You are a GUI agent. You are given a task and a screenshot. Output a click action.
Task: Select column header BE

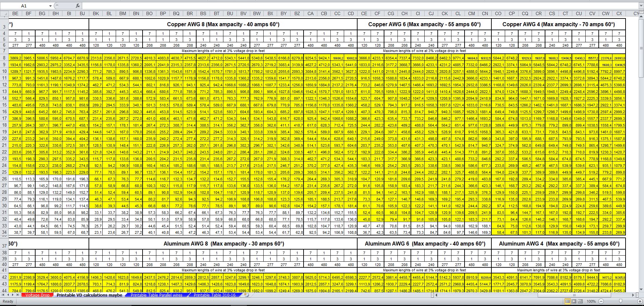click(15, 13)
